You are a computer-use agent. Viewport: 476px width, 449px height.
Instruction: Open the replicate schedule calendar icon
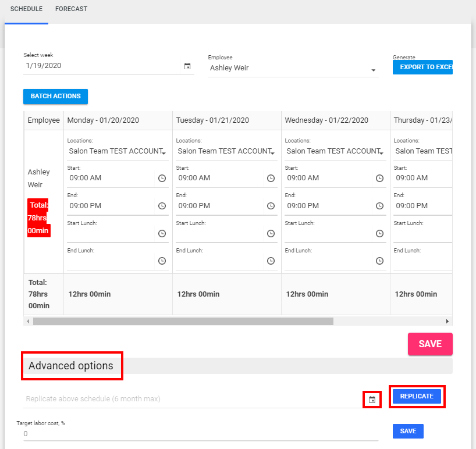click(372, 400)
